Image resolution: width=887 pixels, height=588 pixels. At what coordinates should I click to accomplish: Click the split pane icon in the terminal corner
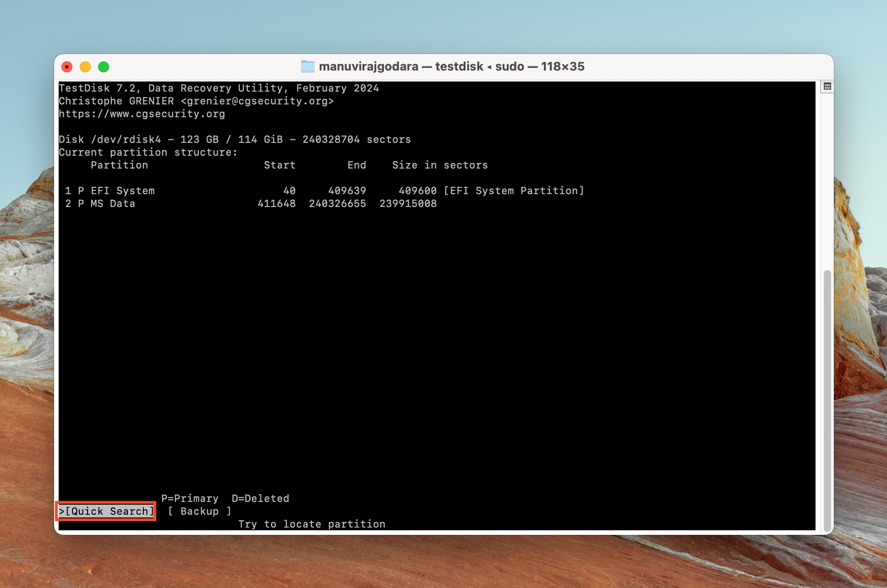click(827, 87)
